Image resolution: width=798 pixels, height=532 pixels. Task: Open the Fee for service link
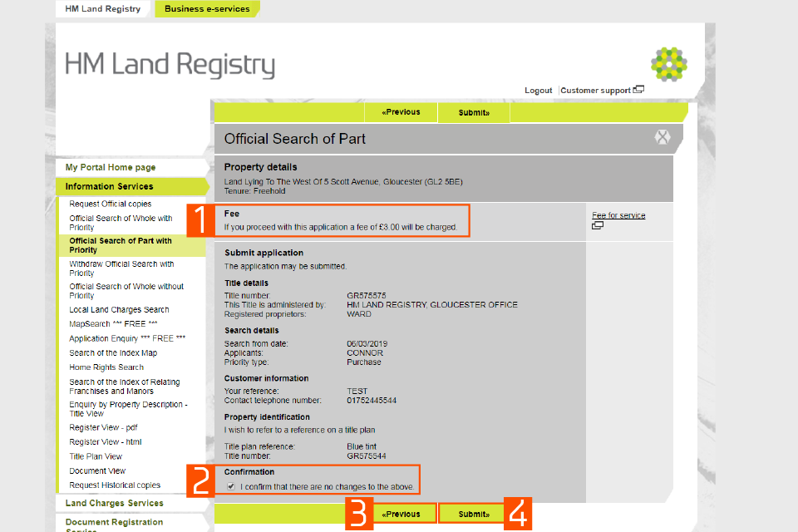618,215
